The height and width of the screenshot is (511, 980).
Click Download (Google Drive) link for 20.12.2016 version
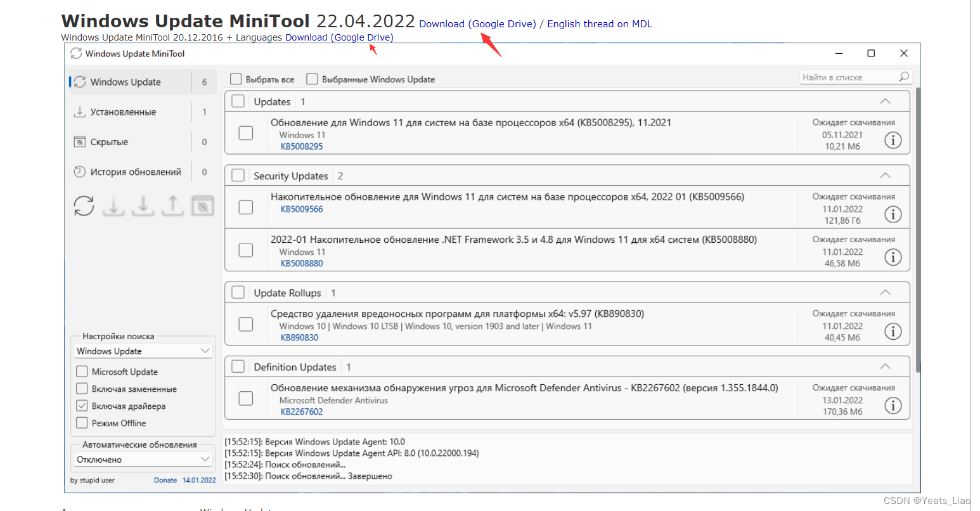339,37
